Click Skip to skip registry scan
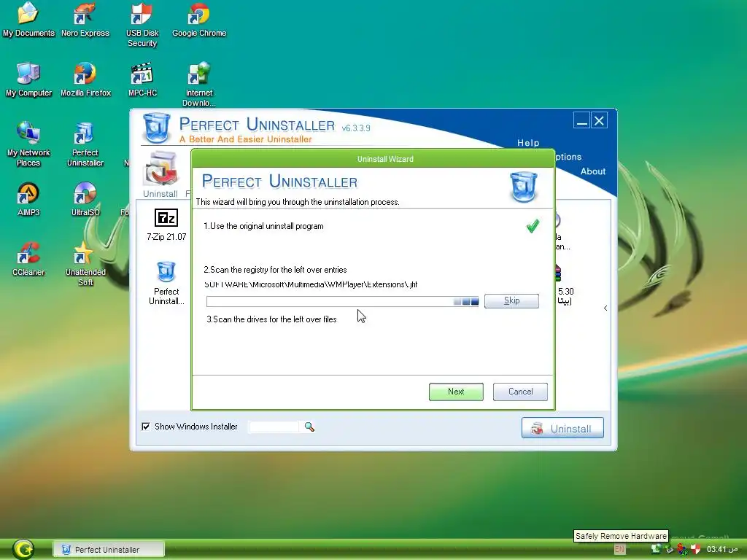This screenshot has width=747, height=560. [x=511, y=301]
